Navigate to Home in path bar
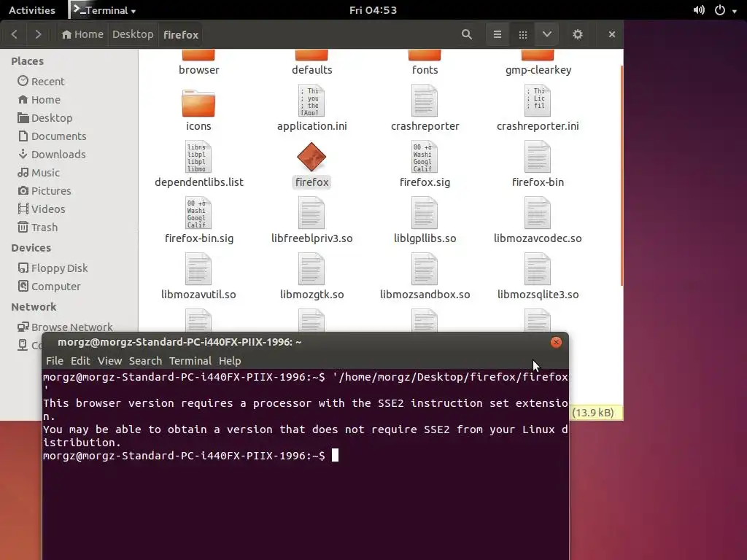Viewport: 747px width, 560px height. point(82,34)
